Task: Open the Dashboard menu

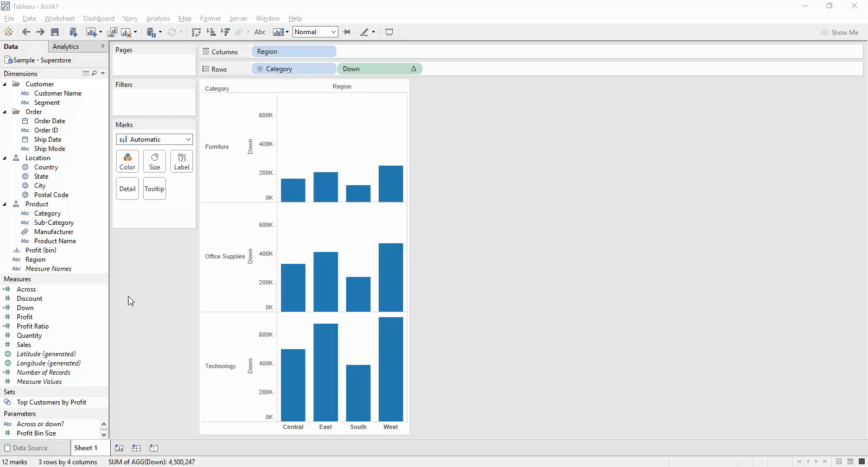Action: (x=99, y=18)
